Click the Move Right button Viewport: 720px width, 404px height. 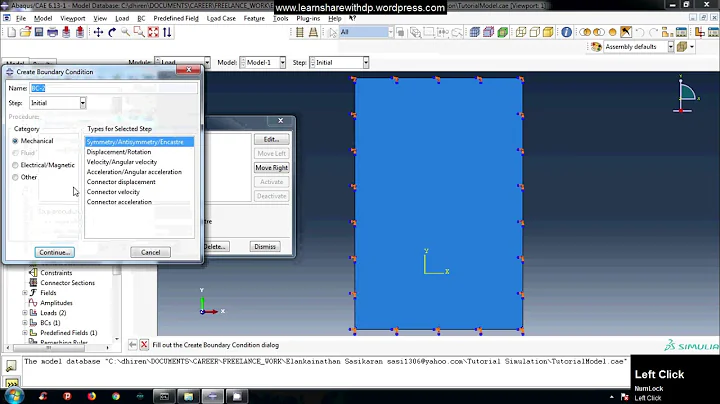pyautogui.click(x=271, y=168)
